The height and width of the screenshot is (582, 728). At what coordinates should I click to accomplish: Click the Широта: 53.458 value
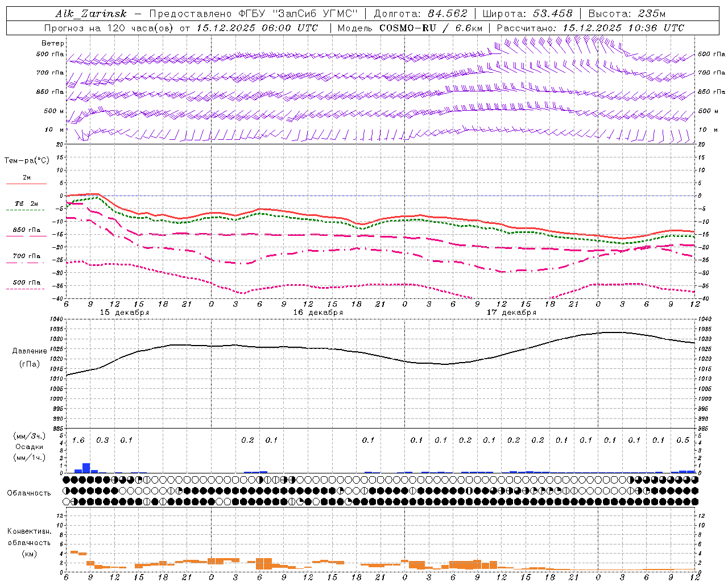click(x=527, y=14)
